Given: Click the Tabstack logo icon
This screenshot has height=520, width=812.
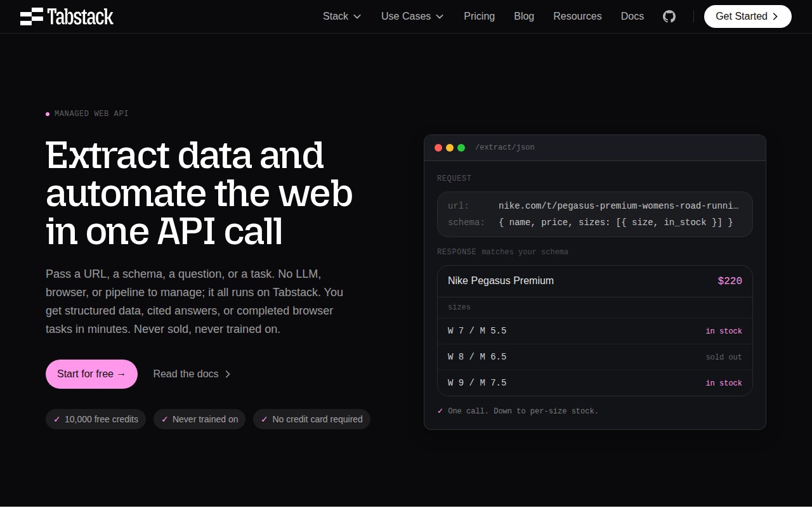Looking at the screenshot, I should coord(32,16).
